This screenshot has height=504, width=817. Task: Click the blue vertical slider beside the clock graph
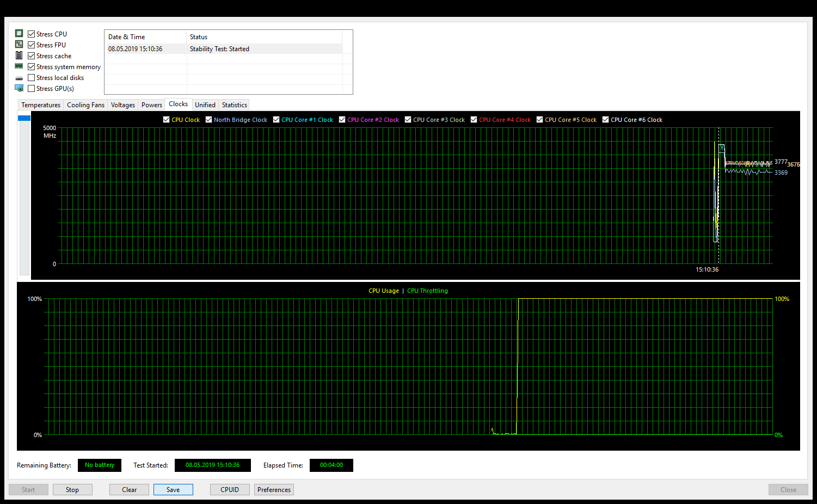24,118
